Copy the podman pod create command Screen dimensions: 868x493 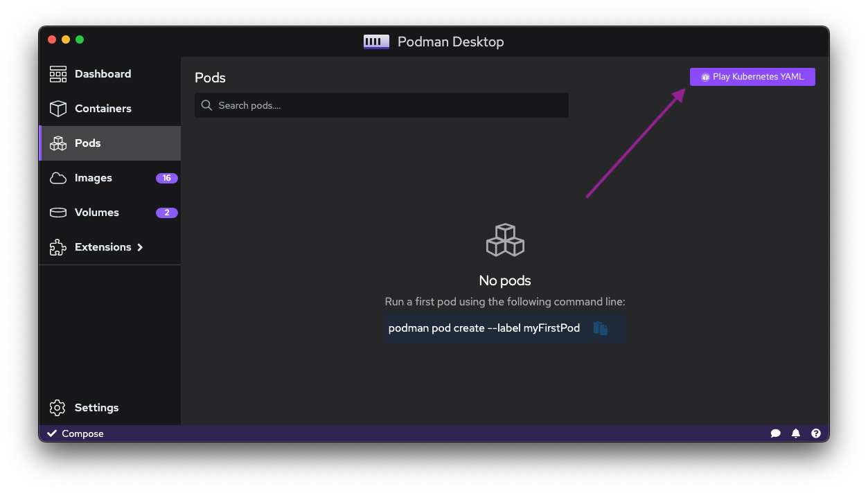(601, 328)
